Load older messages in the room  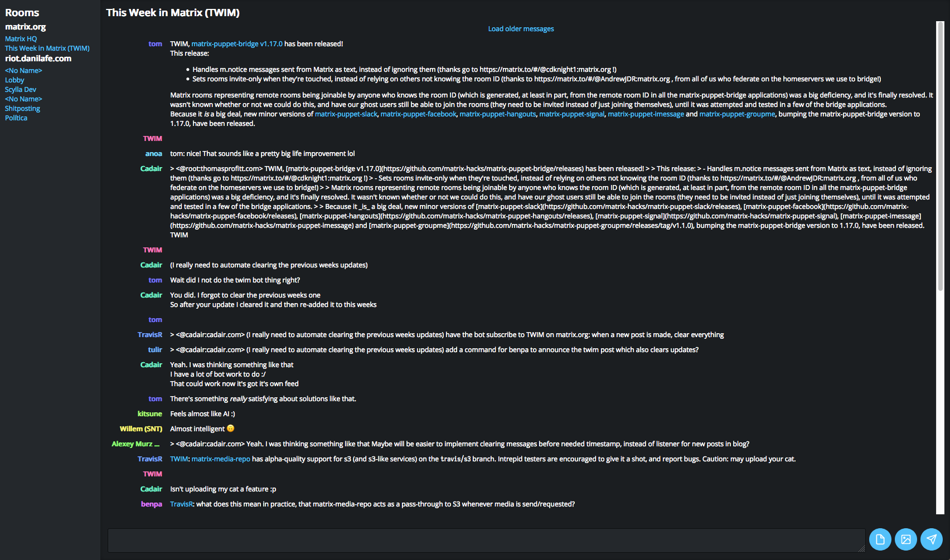[x=521, y=29]
